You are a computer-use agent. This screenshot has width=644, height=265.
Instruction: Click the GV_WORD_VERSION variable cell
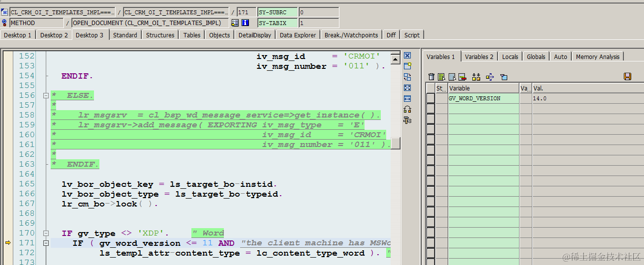483,98
